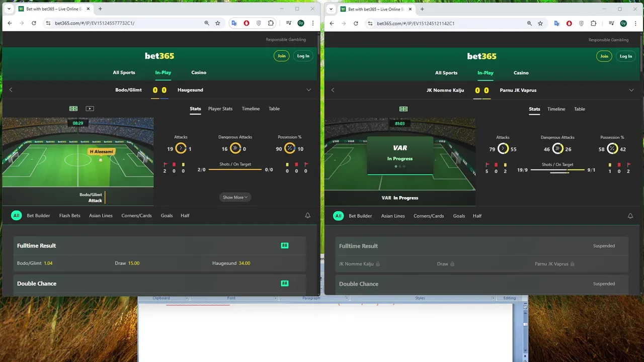The image size is (644, 362).
Task: Open All Sports in right bet365 window
Action: click(446, 73)
